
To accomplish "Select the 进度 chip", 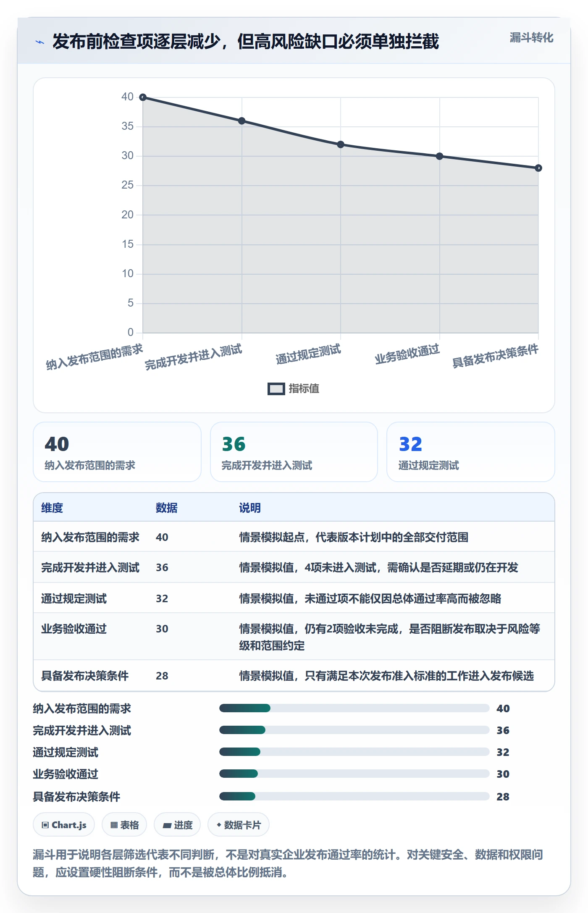I will 177,825.
